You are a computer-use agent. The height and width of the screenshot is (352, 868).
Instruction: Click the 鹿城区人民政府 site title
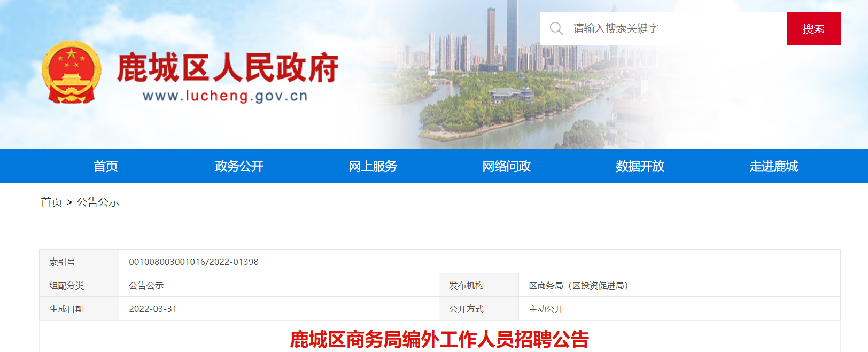(228, 68)
